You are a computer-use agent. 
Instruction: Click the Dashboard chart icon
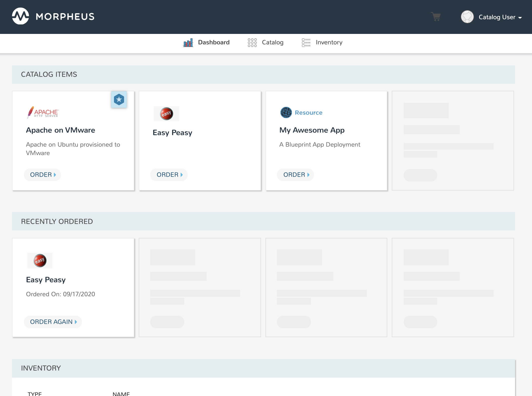pyautogui.click(x=188, y=43)
